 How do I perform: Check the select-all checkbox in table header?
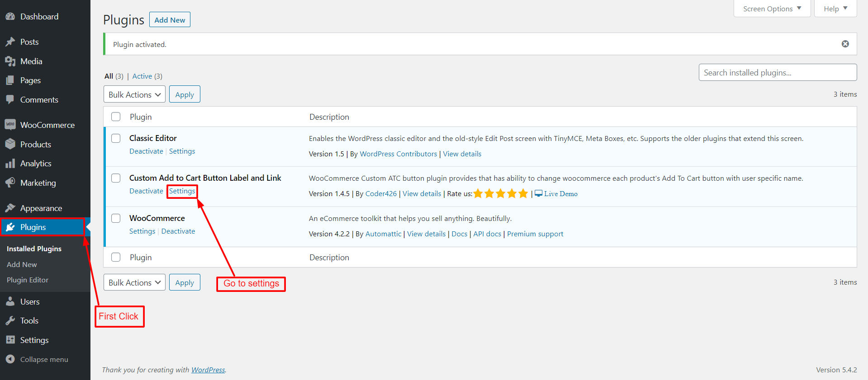[x=116, y=117]
